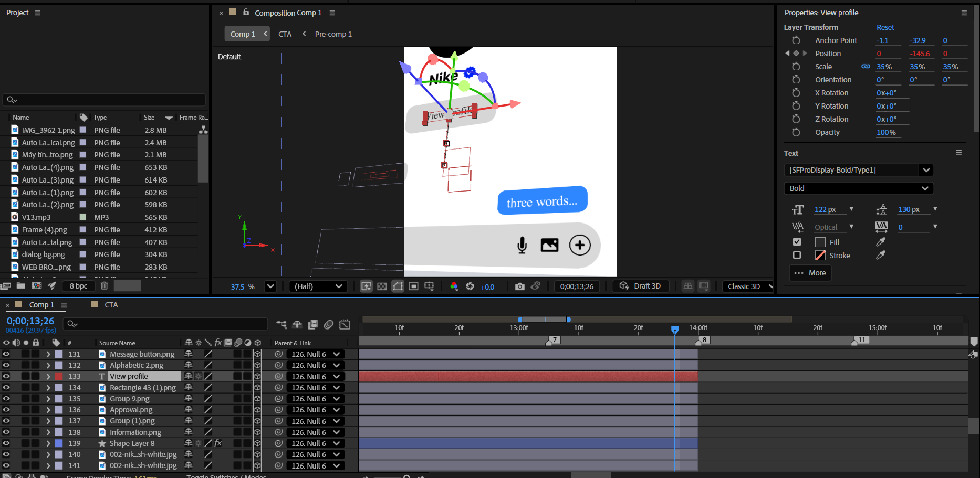Click the Fill color eyedropper
980x478 pixels.
coord(881,242)
